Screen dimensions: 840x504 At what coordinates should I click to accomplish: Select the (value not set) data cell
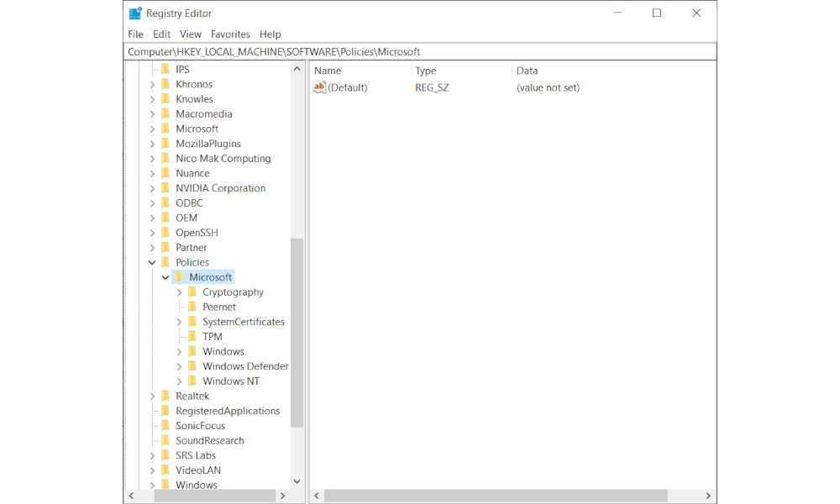548,88
